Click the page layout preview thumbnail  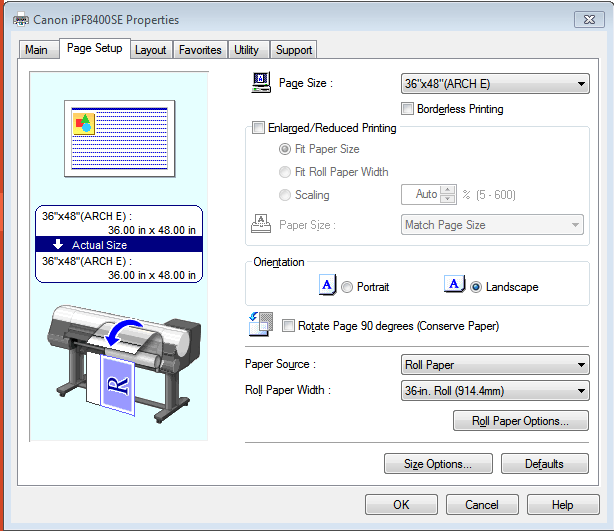[x=119, y=139]
